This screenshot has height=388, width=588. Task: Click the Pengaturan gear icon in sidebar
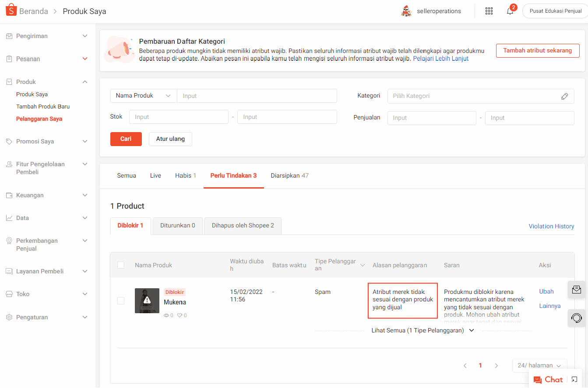point(9,317)
